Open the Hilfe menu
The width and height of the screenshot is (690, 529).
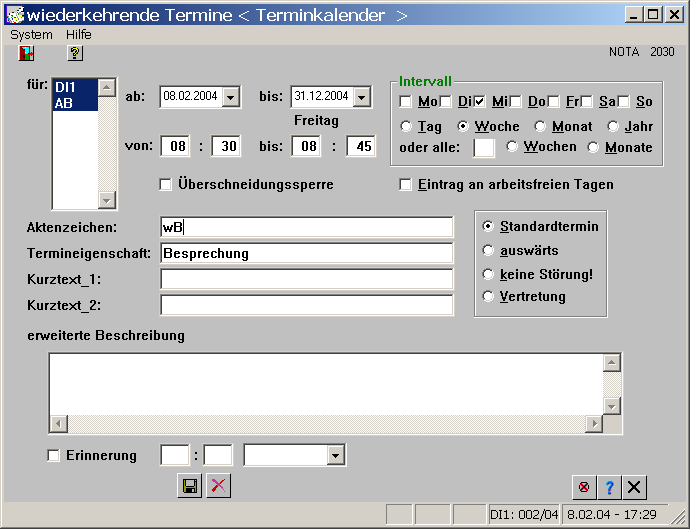(x=79, y=34)
